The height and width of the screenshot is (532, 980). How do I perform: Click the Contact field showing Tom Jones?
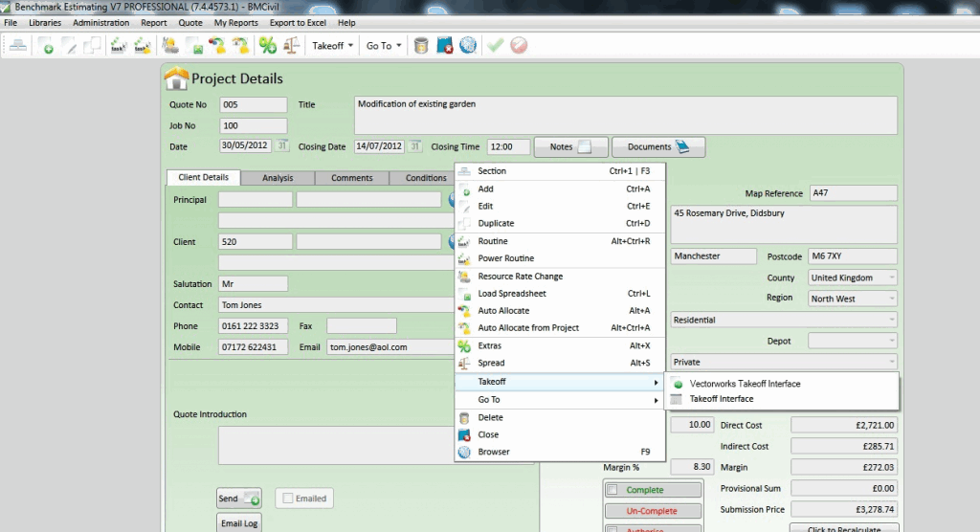(x=336, y=305)
